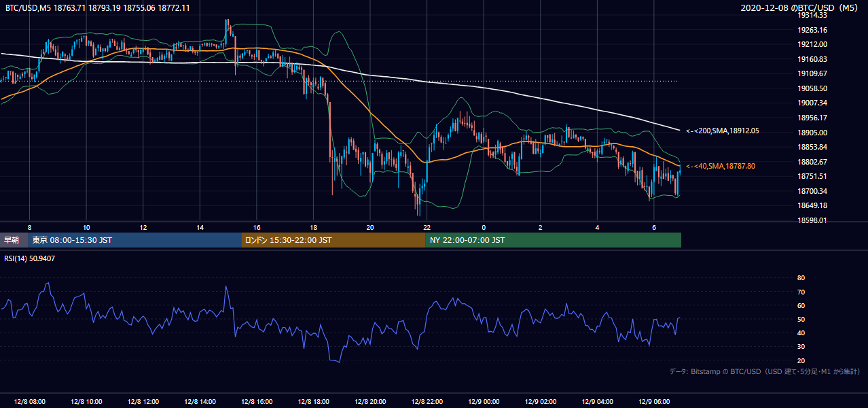Viewport: 868px width, 408px height.
Task: Click the 12/9 04:00 time axis label
Action: tap(597, 401)
